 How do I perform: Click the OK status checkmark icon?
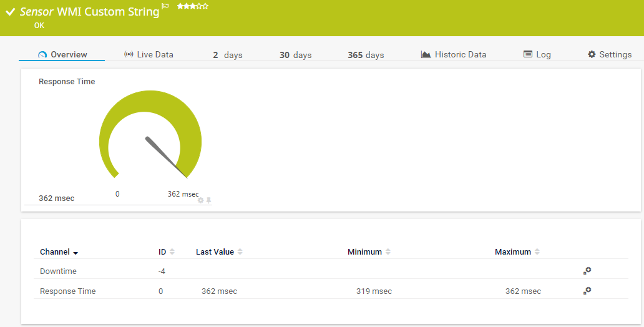tap(11, 12)
